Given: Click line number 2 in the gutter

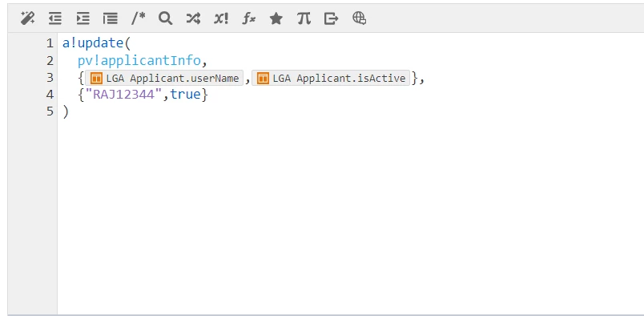Looking at the screenshot, I should click(50, 60).
